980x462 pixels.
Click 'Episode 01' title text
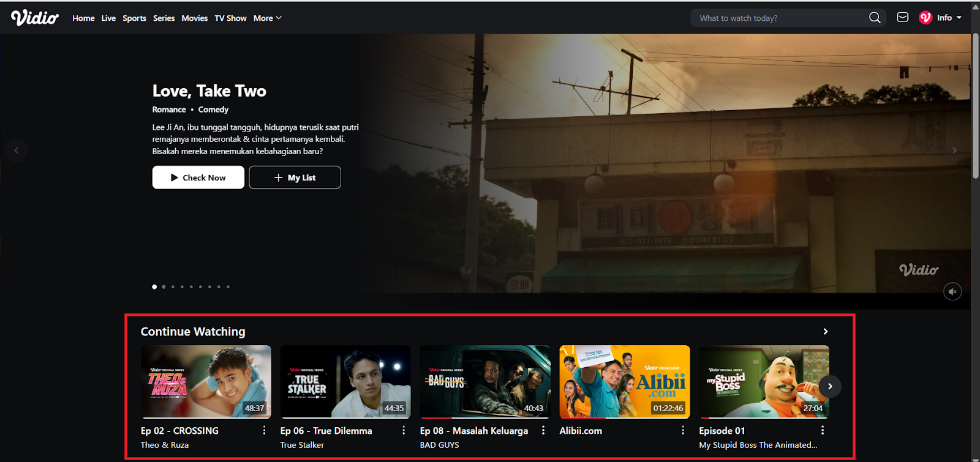click(722, 431)
